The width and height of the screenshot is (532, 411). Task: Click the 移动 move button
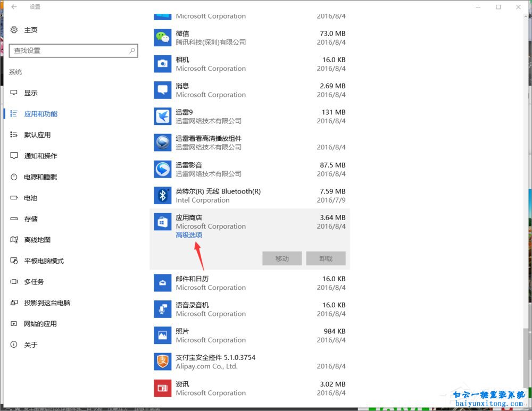coord(283,258)
